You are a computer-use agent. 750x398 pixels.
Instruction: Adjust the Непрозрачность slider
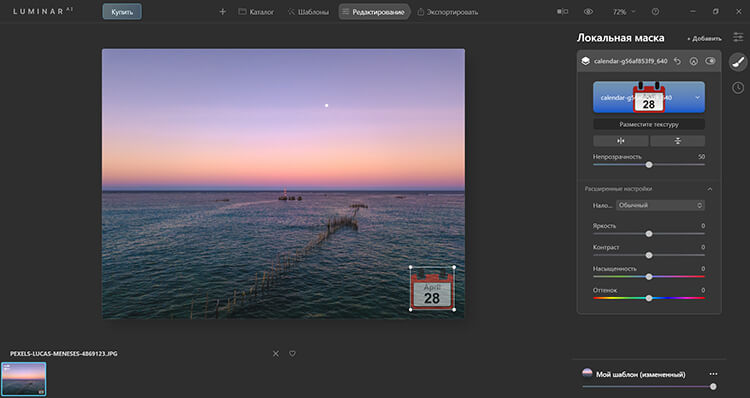coord(649,165)
